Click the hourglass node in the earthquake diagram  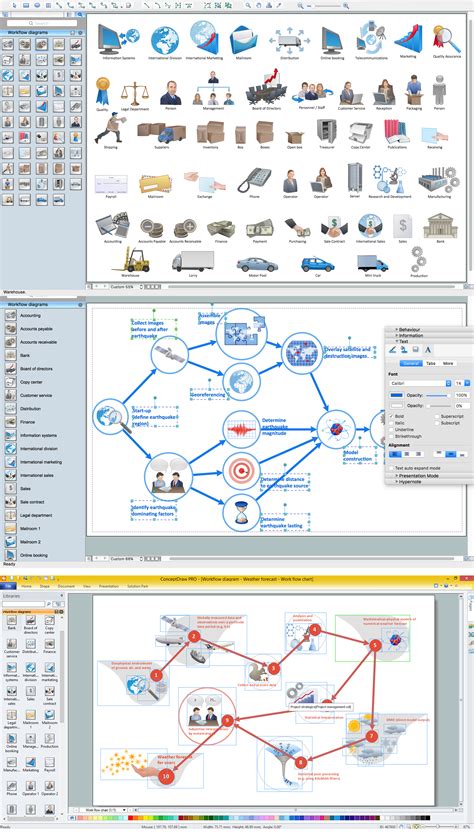coord(241,512)
